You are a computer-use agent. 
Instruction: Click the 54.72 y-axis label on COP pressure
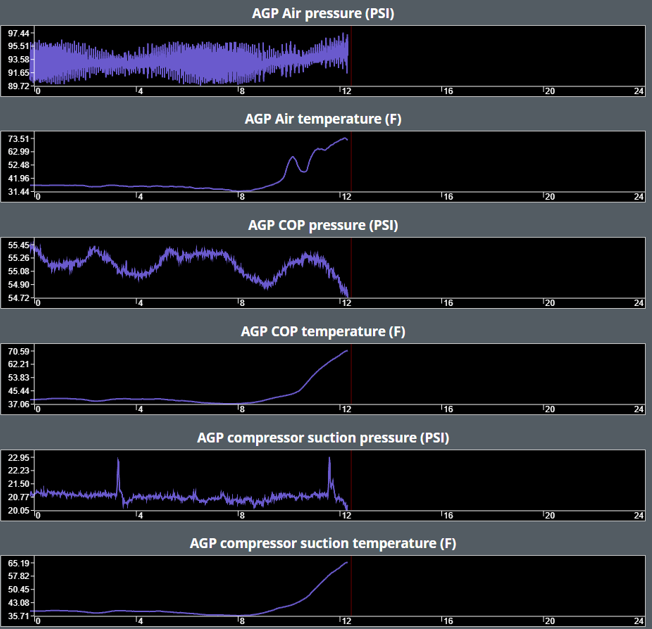(x=18, y=298)
